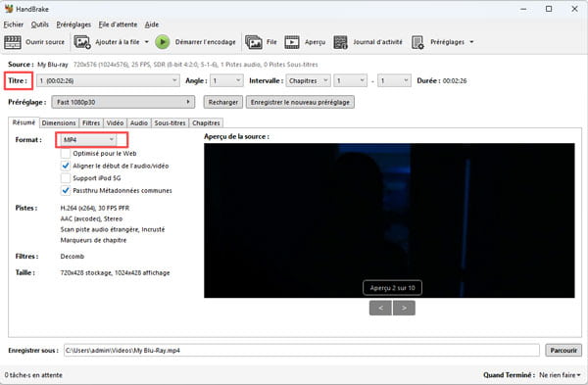Open the Intervalle Chapitres dropdown
588x385 pixels.
(309, 80)
